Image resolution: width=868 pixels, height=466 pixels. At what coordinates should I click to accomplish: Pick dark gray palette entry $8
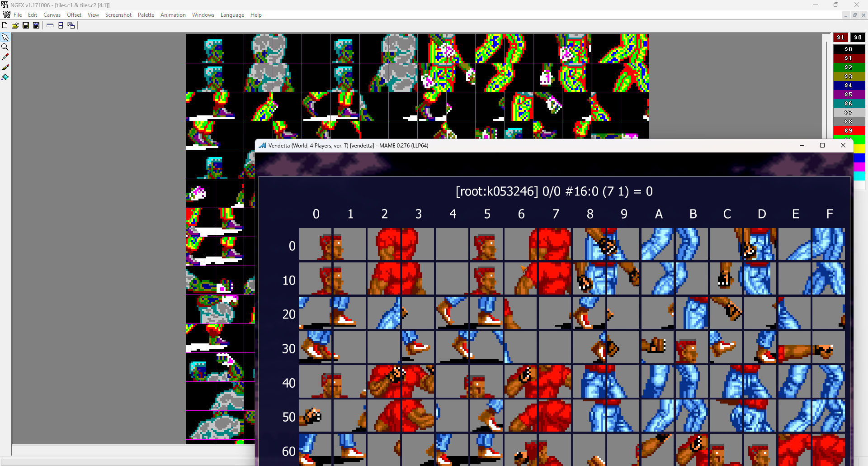click(x=849, y=121)
